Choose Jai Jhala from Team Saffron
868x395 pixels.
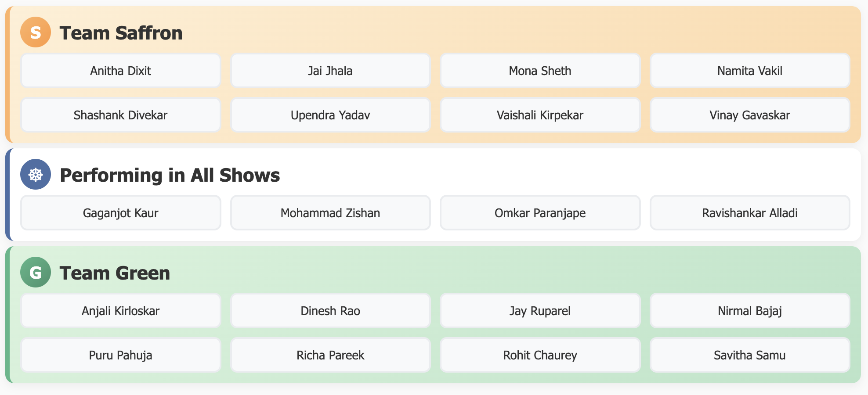tap(330, 71)
